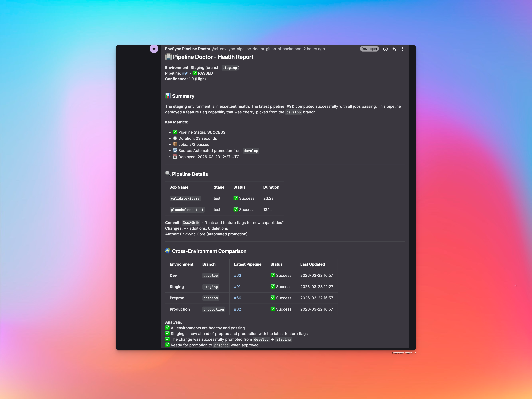Click the EnvSync Pipeline Doctor avatar

pyautogui.click(x=154, y=49)
